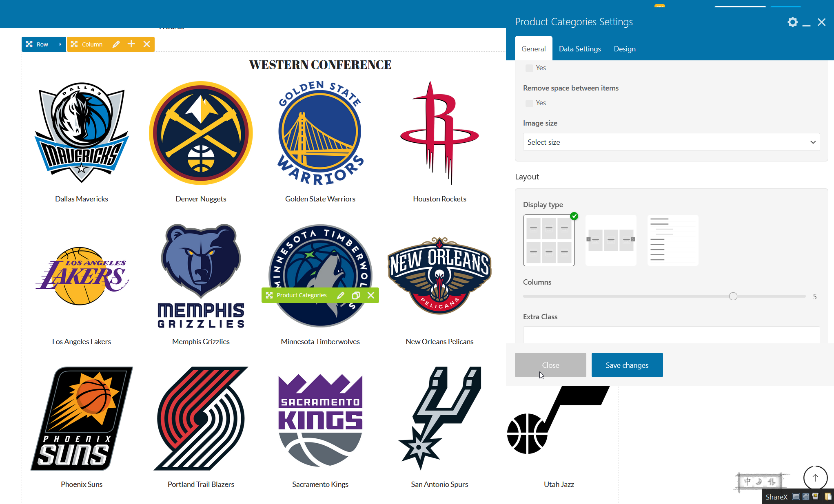Enable Remove space between items checkbox
Screen dimensions: 834x504
(x=529, y=103)
